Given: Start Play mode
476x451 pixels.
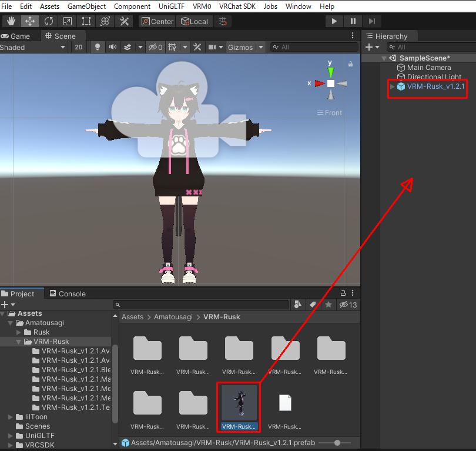Looking at the screenshot, I should point(334,21).
